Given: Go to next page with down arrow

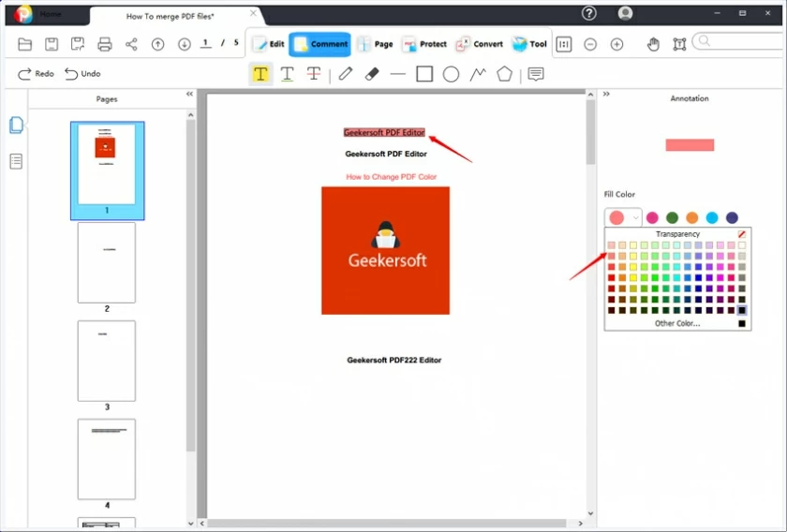Looking at the screenshot, I should tap(185, 44).
